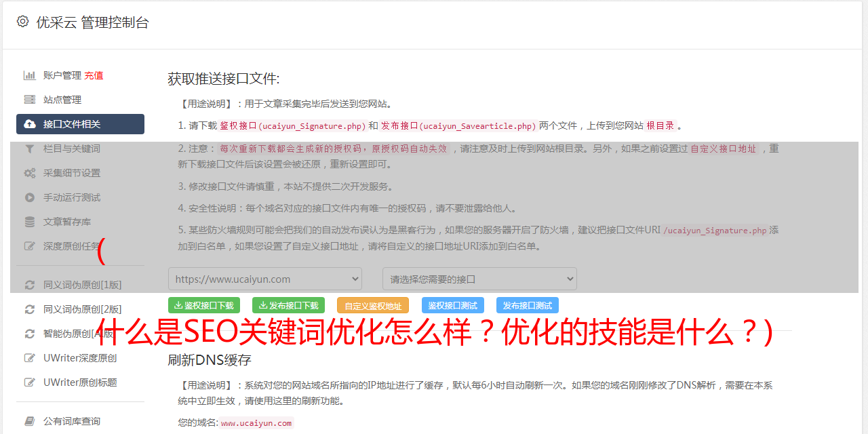Screen dimensions: 868x434
Task: Click the 获取推送接口文件 heading
Action: coord(224,79)
